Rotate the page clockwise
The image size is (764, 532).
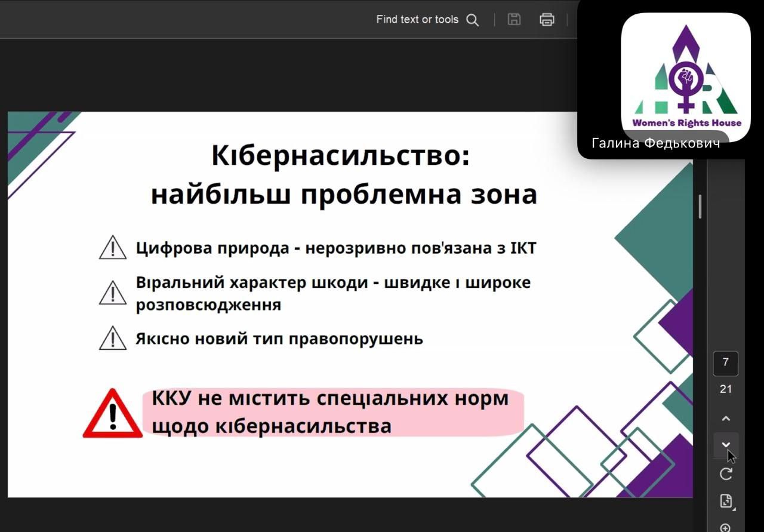(726, 474)
